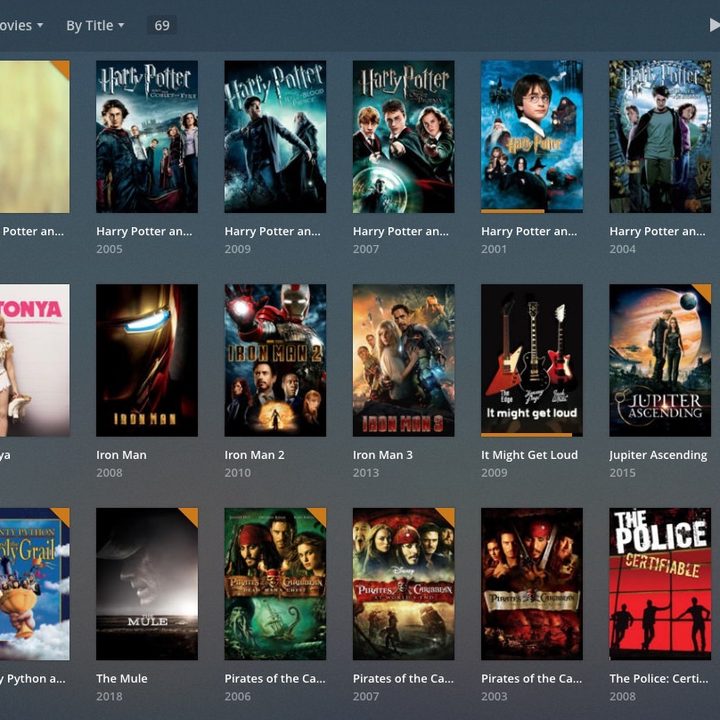Open the first Iron Man poster
This screenshot has height=720, width=720.
pos(147,360)
